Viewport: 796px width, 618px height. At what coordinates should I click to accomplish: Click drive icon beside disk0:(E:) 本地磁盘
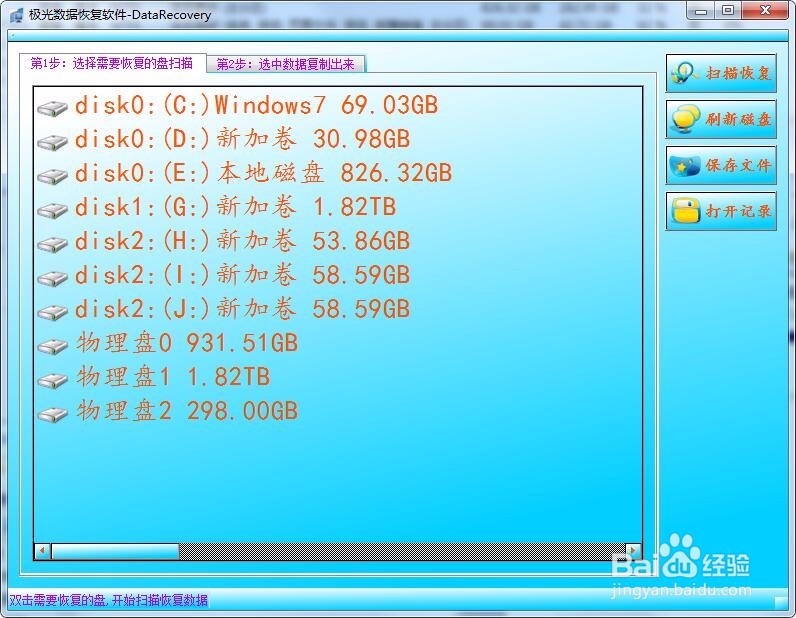53,176
